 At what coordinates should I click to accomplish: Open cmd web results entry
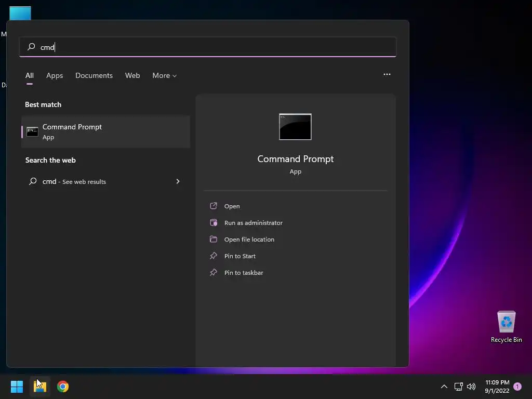click(105, 181)
